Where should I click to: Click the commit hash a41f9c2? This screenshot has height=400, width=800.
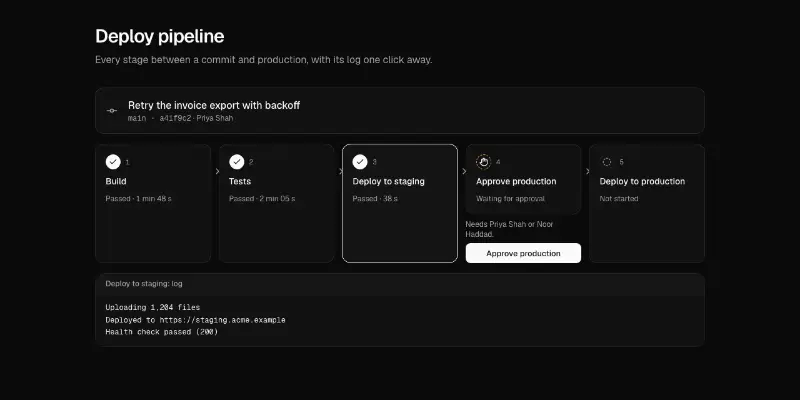click(x=175, y=118)
